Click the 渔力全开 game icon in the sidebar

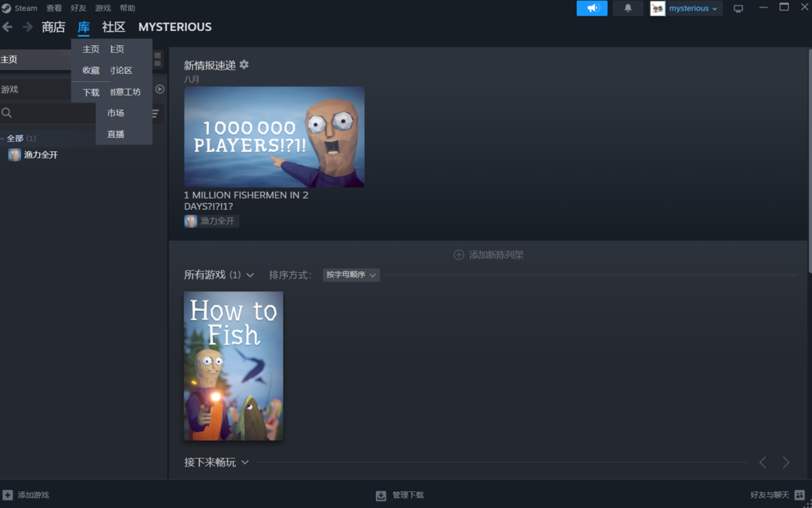click(14, 155)
